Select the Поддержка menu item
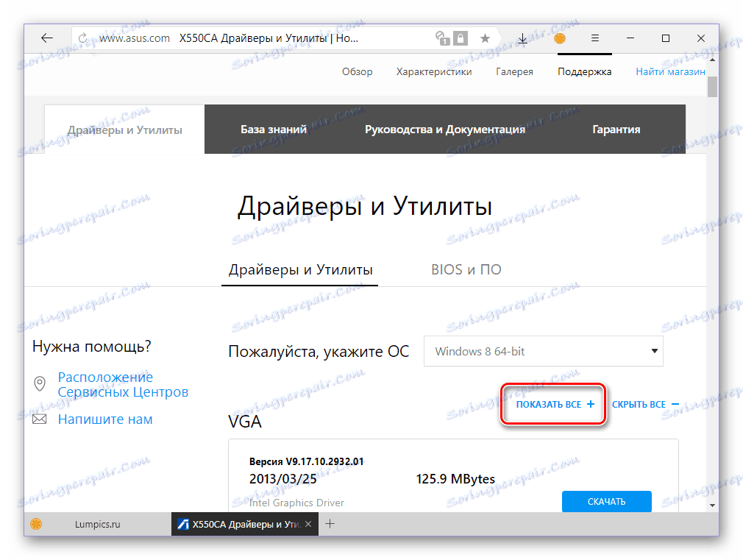743x560 pixels. pyautogui.click(x=584, y=71)
